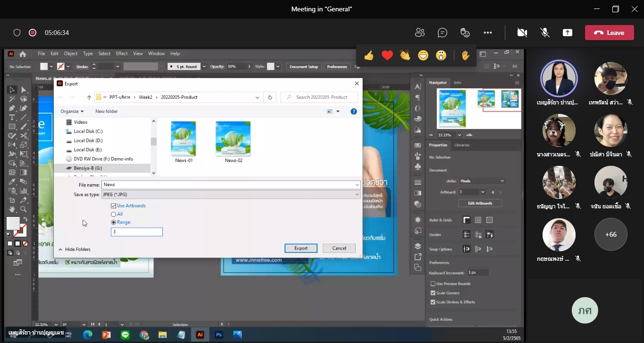This screenshot has height=343, width=644.
Task: Switch to the Libraries tab
Action: [x=462, y=145]
